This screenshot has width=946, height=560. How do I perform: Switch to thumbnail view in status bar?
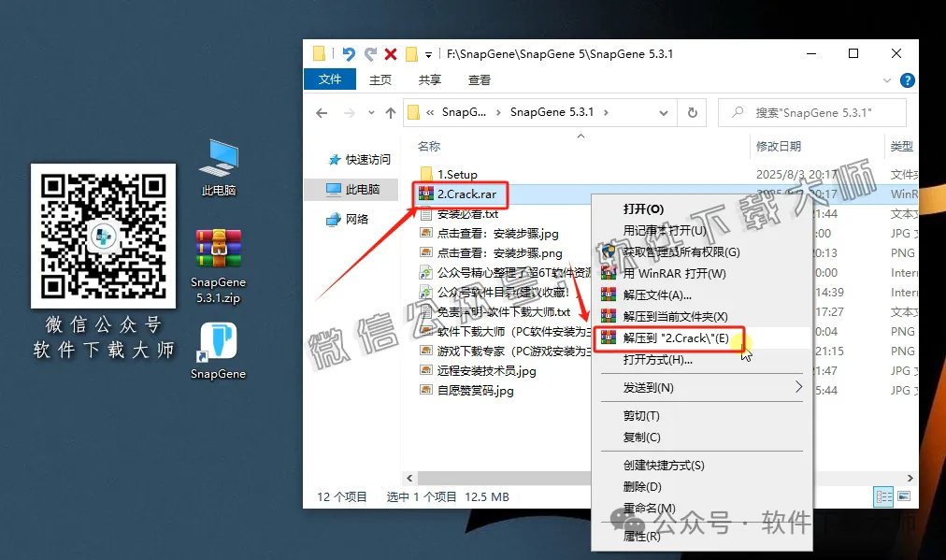tap(903, 496)
